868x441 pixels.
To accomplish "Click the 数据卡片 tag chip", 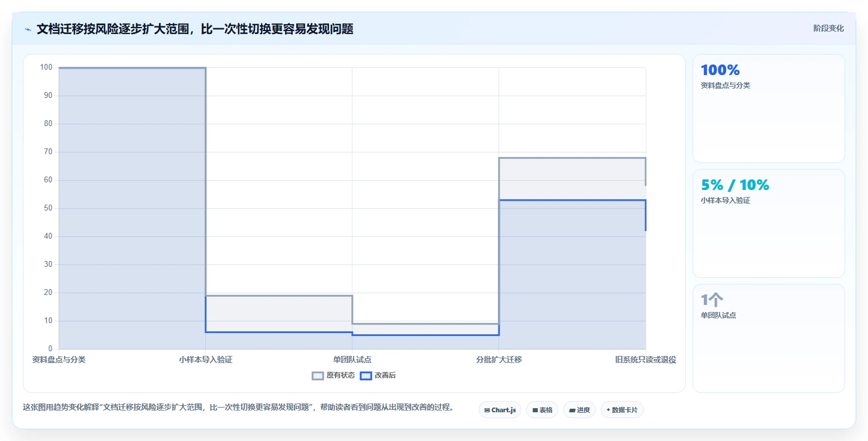I will 622,410.
